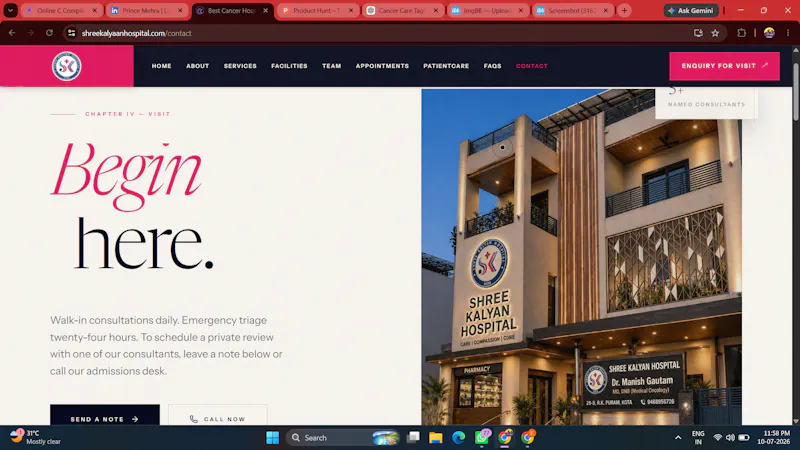The image size is (800, 450).
Task: Open the PATIENTCARE nav item
Action: point(446,66)
